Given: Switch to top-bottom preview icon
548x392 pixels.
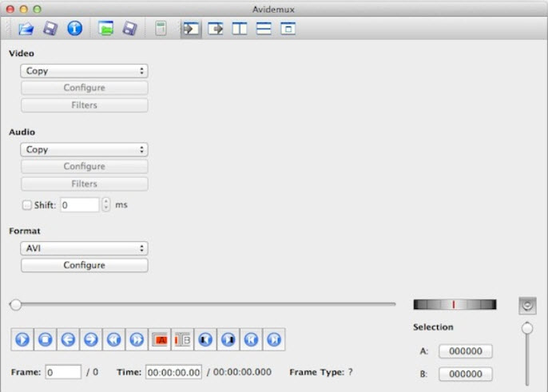Looking at the screenshot, I should click(264, 29).
